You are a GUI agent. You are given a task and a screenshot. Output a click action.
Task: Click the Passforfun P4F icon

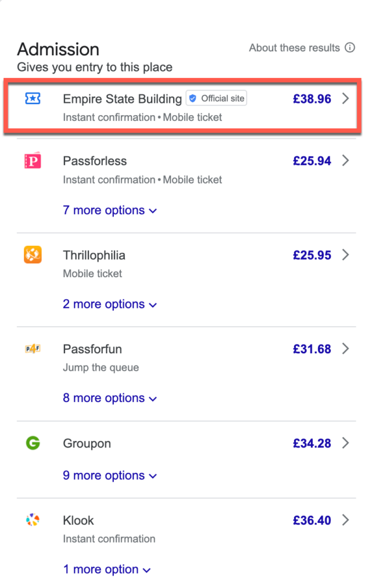(33, 349)
